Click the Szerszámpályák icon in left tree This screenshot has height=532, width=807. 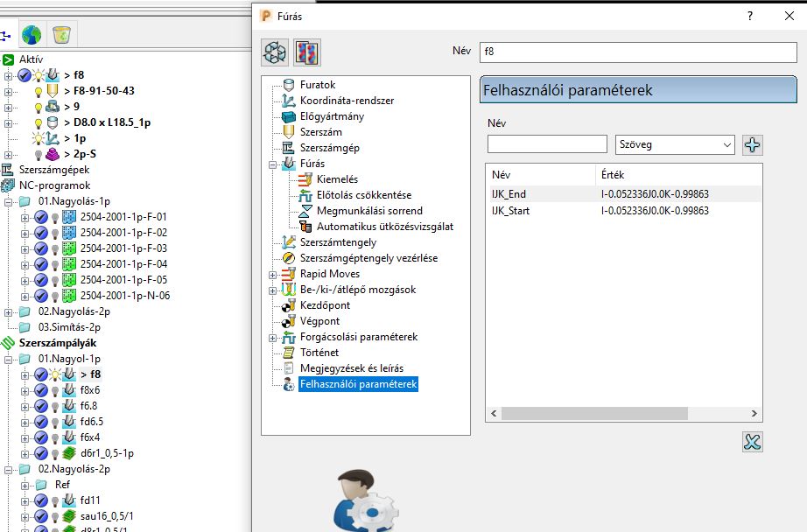pos(9,343)
